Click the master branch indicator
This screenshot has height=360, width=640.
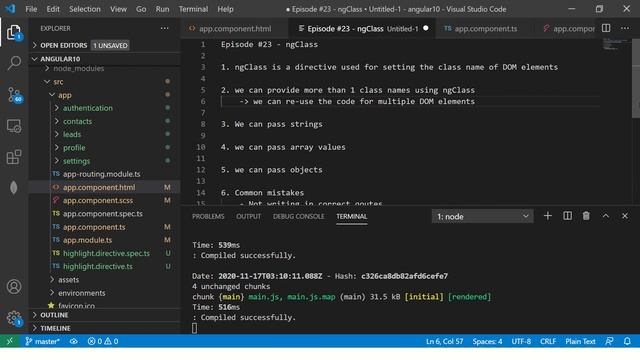pyautogui.click(x=42, y=341)
